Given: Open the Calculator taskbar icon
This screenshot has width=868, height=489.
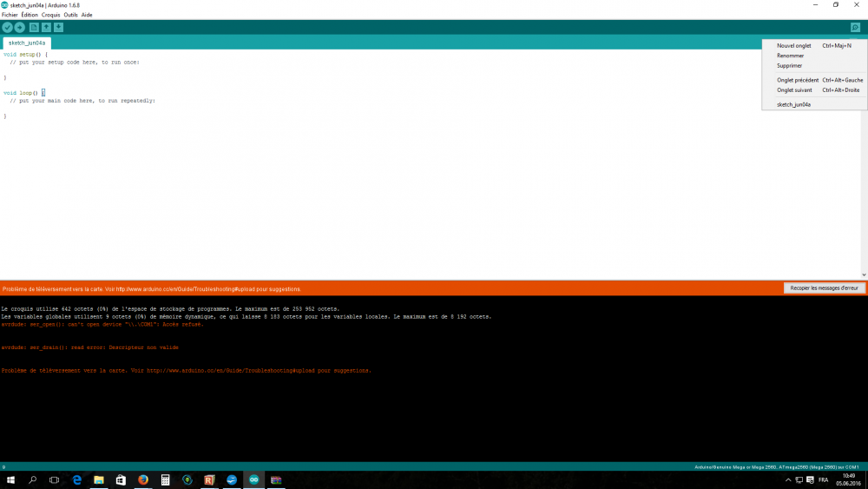Looking at the screenshot, I should pos(165,479).
